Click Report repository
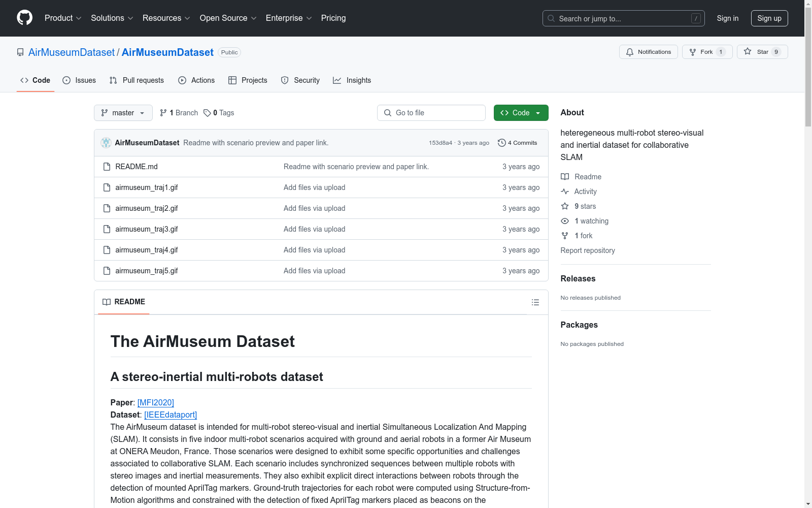Screen dimensions: 812x508 point(588,250)
